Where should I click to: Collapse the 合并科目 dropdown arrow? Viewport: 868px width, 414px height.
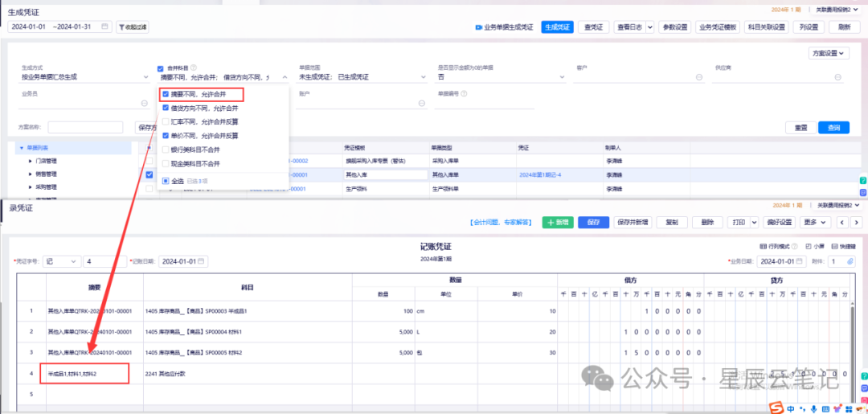[x=285, y=77]
